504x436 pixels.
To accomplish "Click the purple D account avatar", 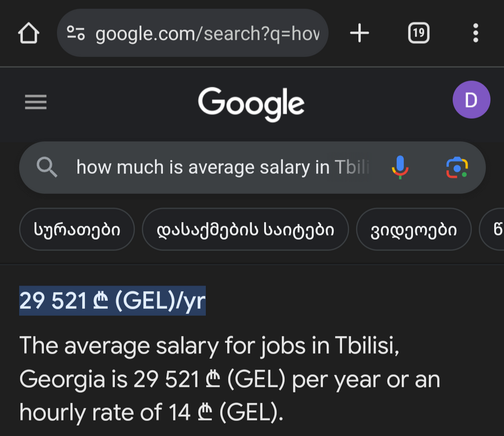I will pos(471,100).
